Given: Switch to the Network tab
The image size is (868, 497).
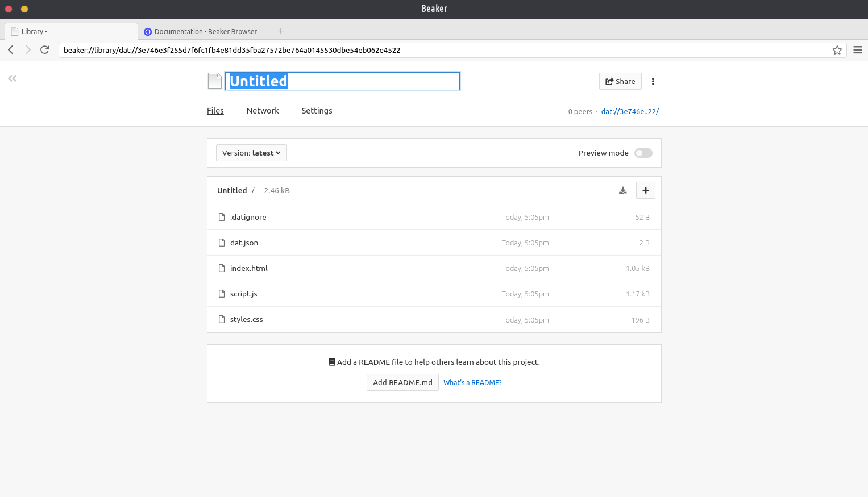Looking at the screenshot, I should click(263, 111).
